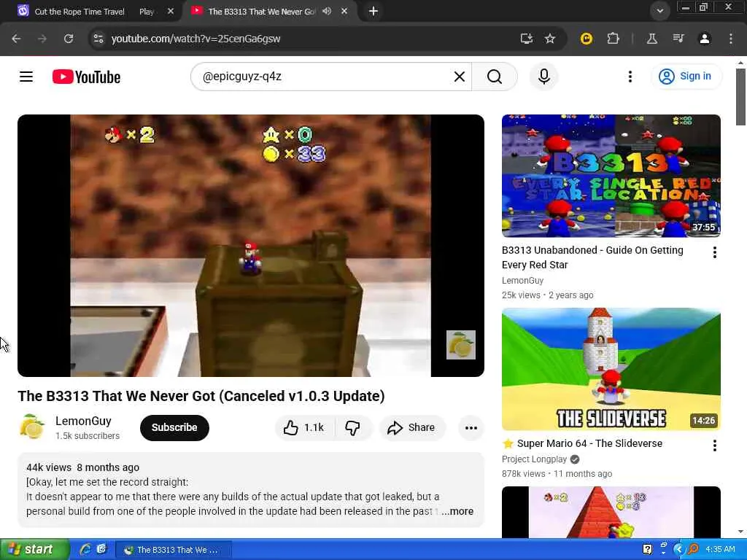Subscribe to LemonGuy channel
This screenshot has width=747, height=560.
pyautogui.click(x=174, y=427)
